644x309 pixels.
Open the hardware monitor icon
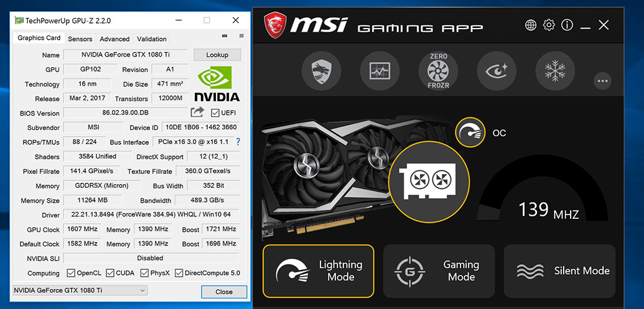click(380, 71)
